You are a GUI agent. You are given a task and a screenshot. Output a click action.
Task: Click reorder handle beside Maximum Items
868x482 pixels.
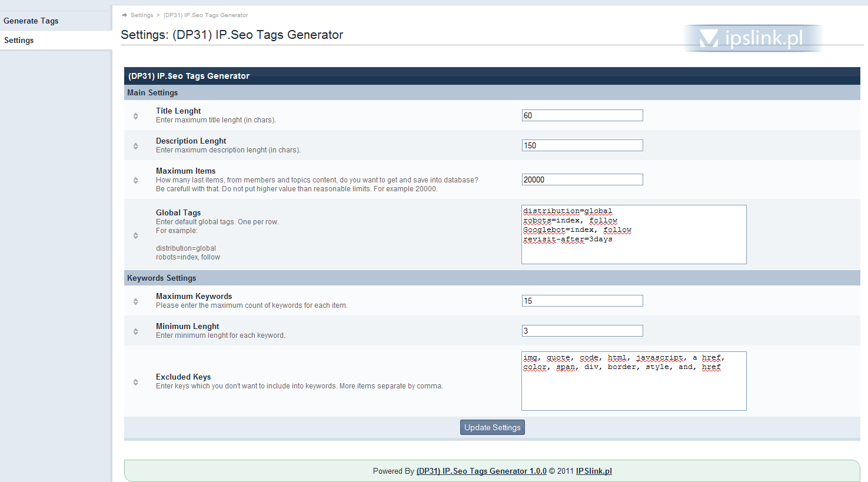pos(135,180)
